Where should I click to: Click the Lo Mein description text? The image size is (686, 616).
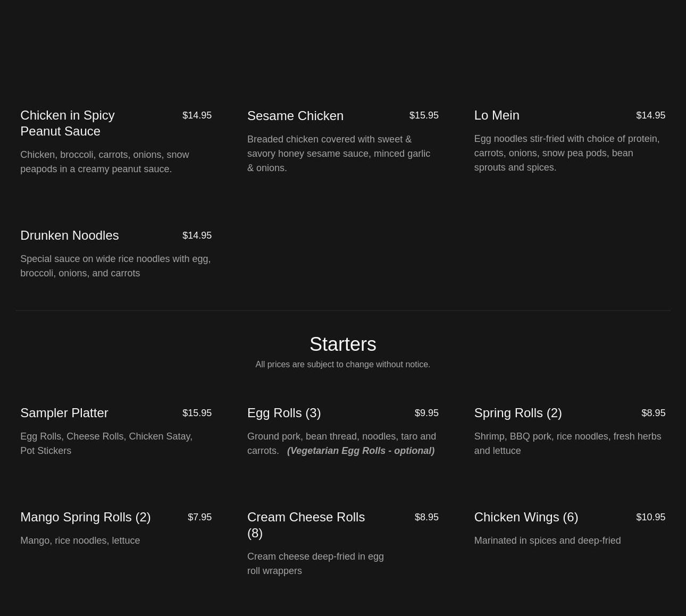click(x=566, y=153)
